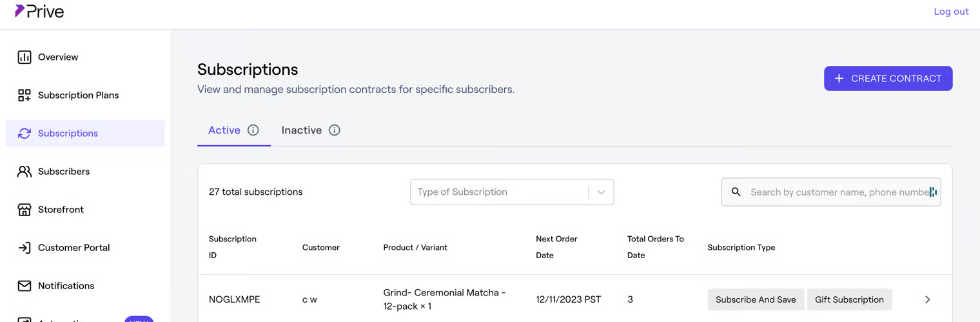The width and height of the screenshot is (980, 322).
Task: Click the Overview chart icon in sidebar
Action: coord(24,57)
